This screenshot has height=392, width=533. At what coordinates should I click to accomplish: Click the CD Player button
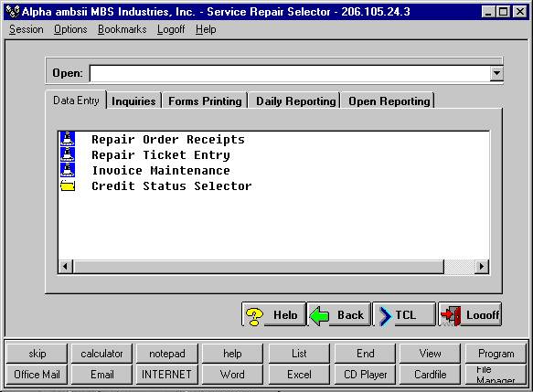click(x=365, y=375)
